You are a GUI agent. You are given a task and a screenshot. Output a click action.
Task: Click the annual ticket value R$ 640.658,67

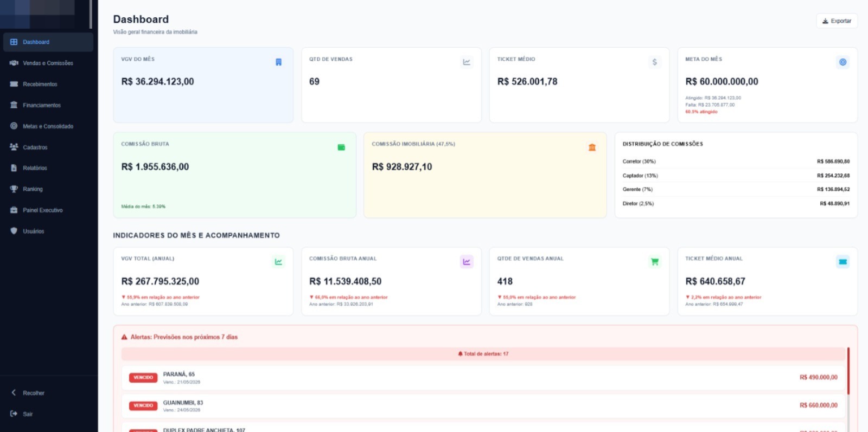point(715,281)
